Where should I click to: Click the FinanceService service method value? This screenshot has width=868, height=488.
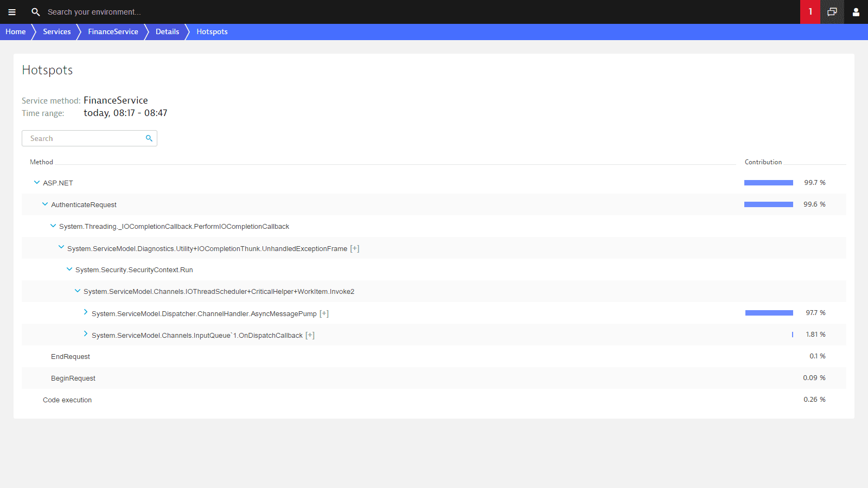116,100
